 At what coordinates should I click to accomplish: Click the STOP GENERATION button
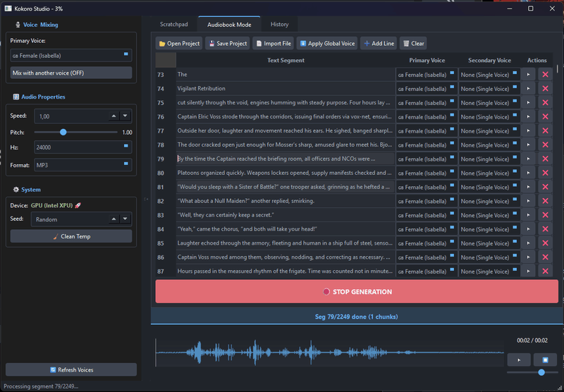(357, 292)
